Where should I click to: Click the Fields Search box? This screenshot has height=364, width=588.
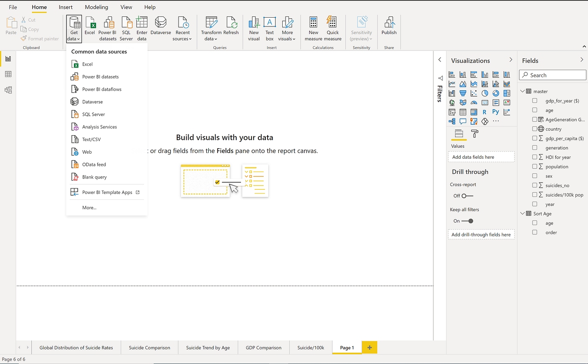click(x=553, y=75)
